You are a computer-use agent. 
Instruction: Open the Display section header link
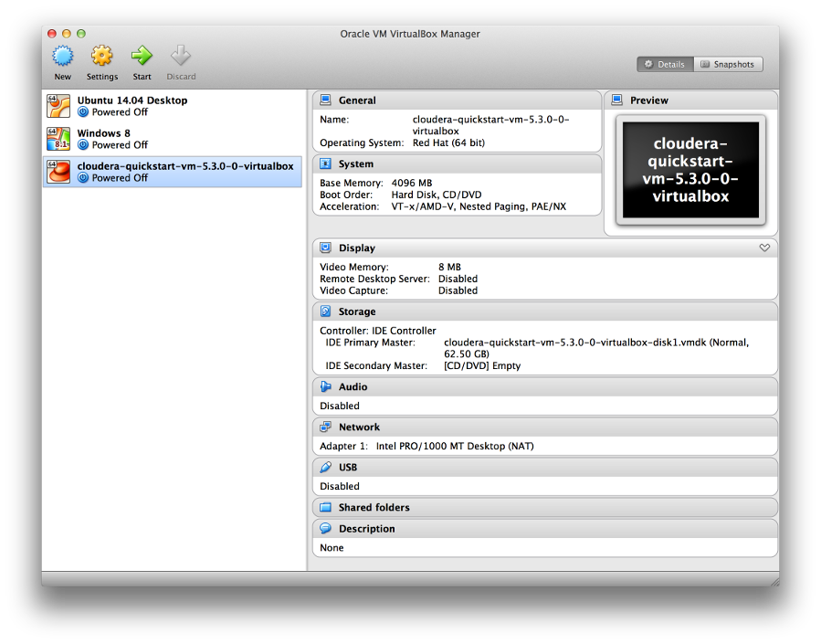[x=357, y=248]
